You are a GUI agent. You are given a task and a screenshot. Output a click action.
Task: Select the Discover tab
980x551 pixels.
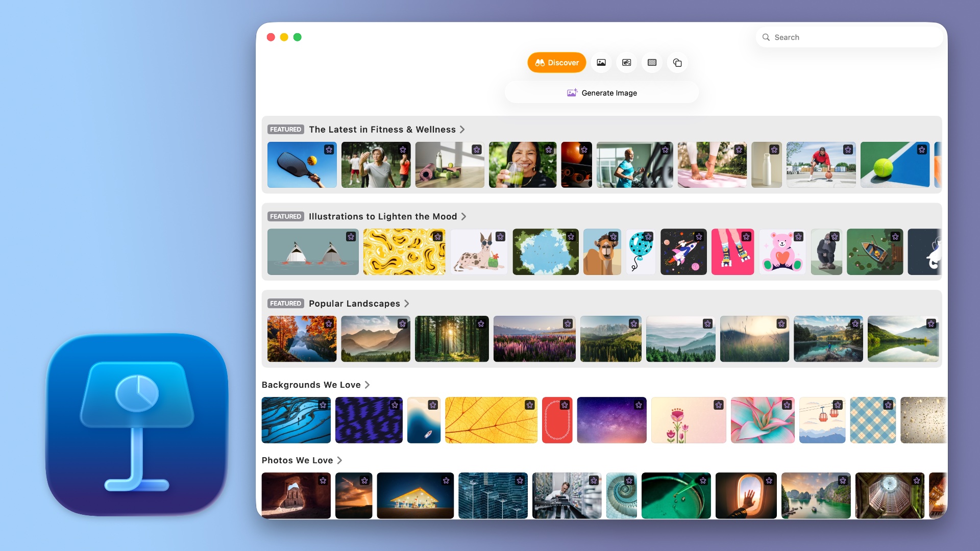pos(556,63)
